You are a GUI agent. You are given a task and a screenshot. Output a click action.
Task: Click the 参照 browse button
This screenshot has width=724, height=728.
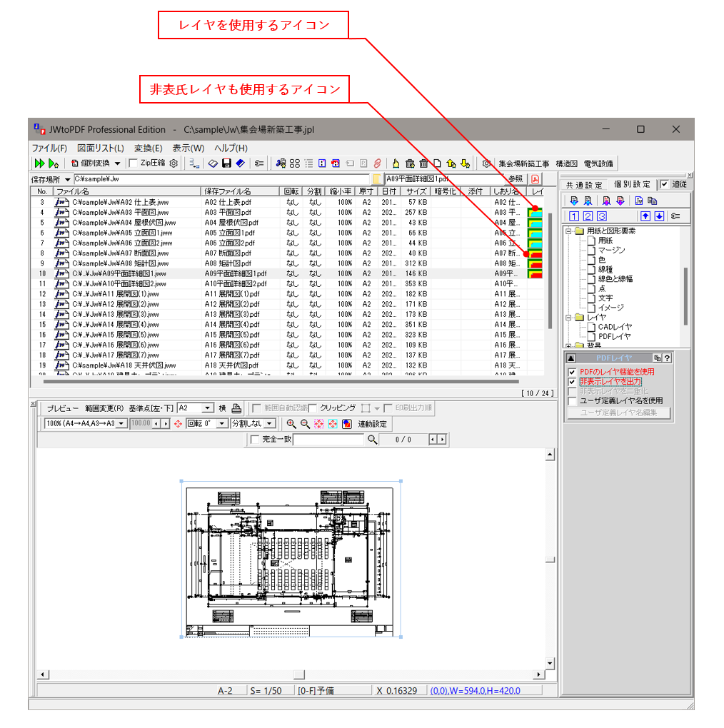tap(515, 178)
